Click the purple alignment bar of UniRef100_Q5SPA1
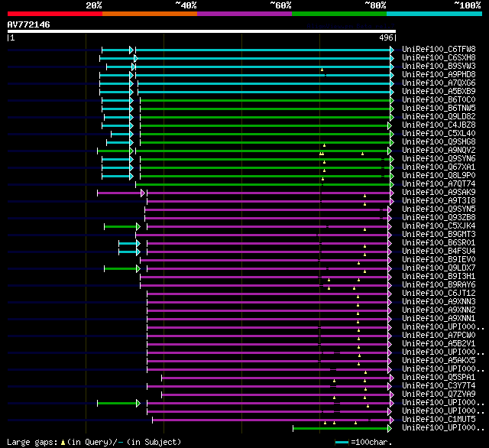 pos(276,378)
